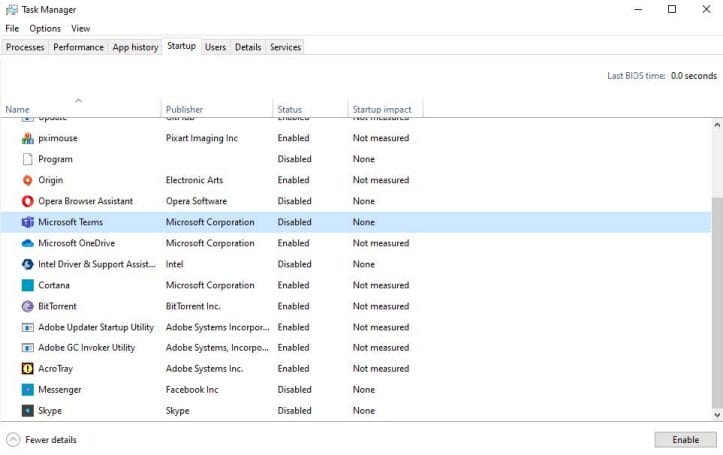The width and height of the screenshot is (723, 455).
Task: Click the scrollbar down arrow
Action: (717, 415)
